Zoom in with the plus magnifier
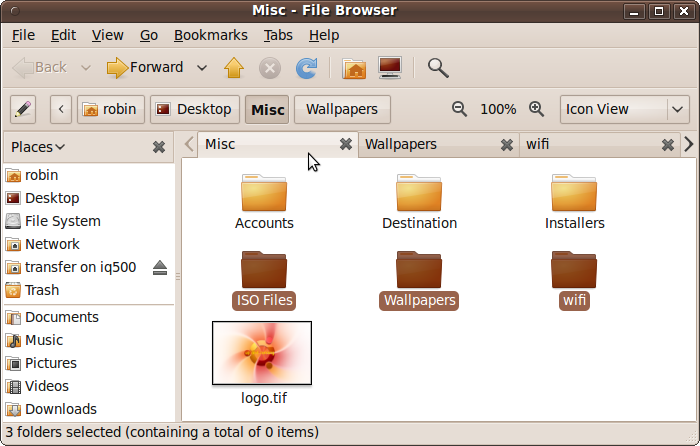The image size is (700, 446). 536,109
